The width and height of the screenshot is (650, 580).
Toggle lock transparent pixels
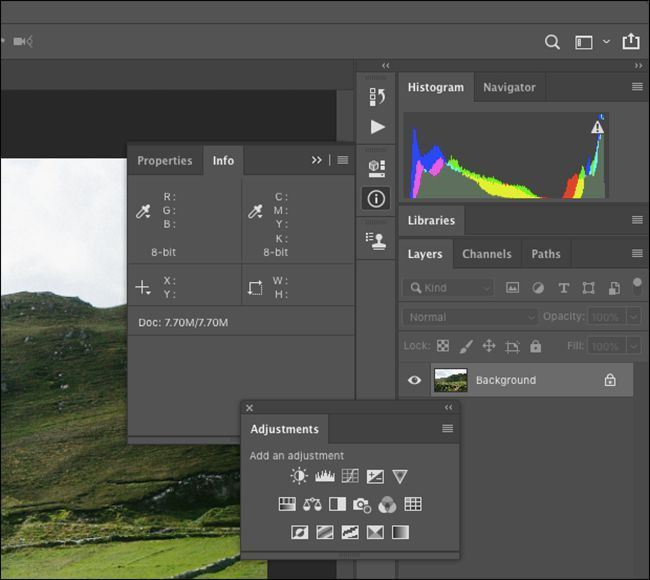point(443,347)
